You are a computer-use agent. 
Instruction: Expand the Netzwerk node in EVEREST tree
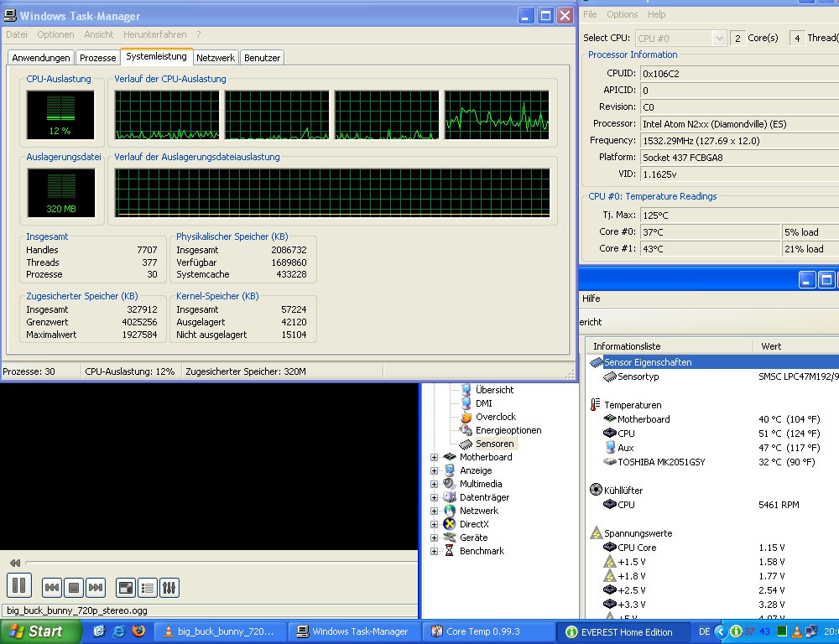pos(435,511)
